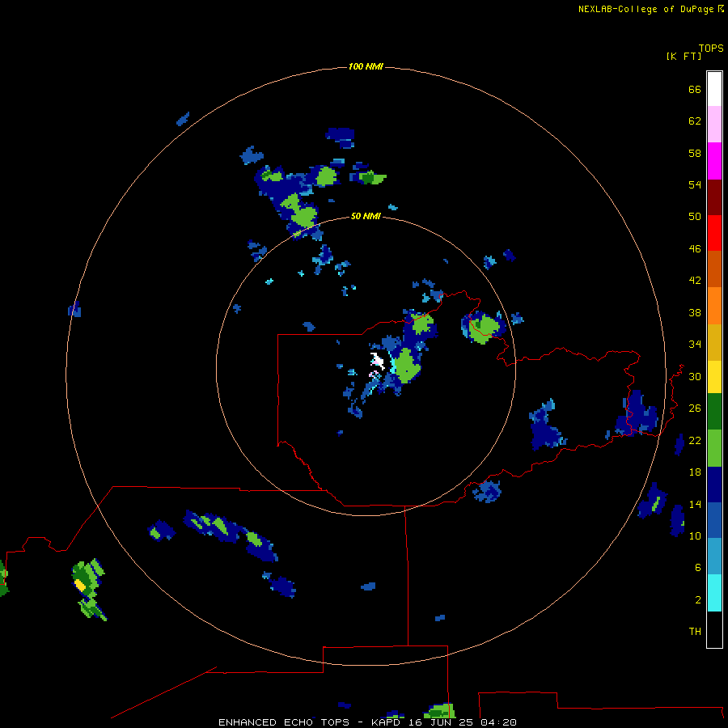Click the 50 legend value
The height and width of the screenshot is (728, 728).
point(695,217)
